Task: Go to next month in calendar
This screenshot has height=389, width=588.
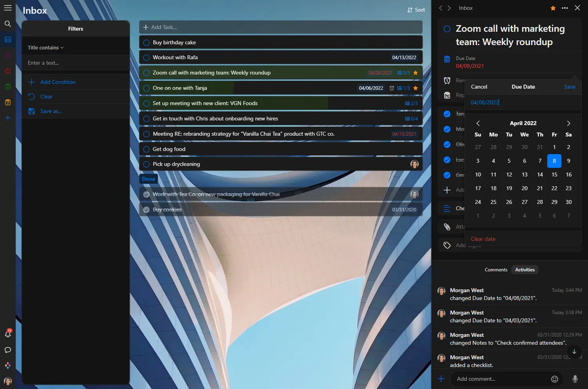Action: pos(568,123)
